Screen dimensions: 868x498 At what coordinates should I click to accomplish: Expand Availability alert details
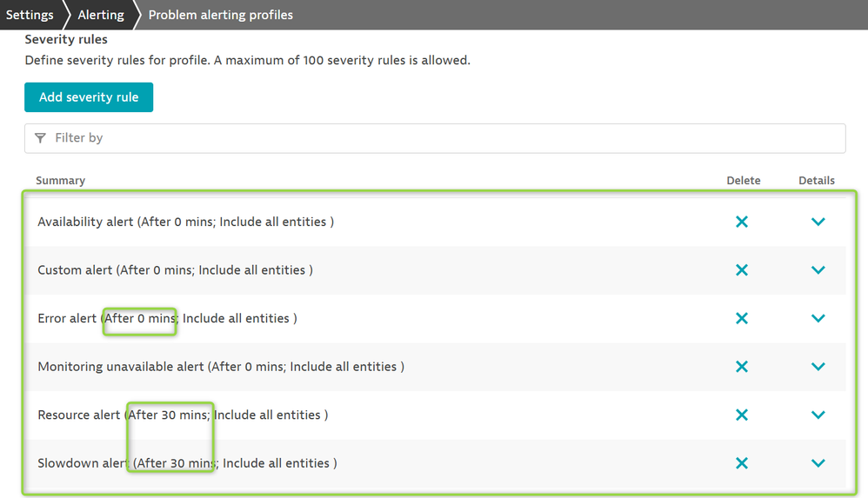818,222
